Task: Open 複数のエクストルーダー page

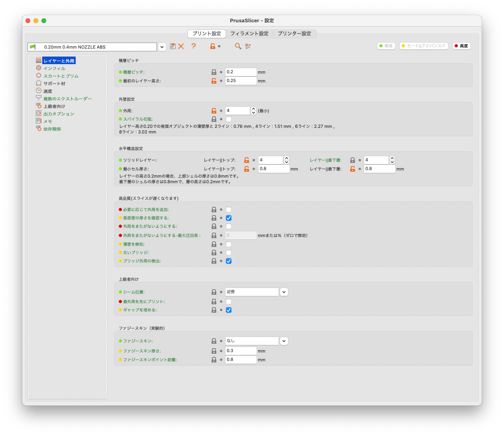Action: coord(68,98)
